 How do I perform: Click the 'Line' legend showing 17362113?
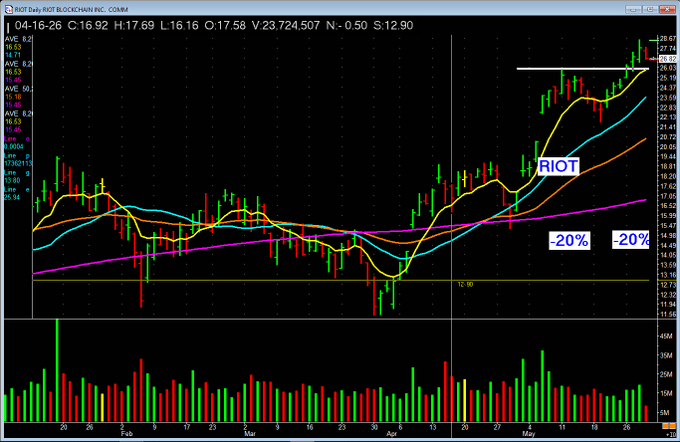point(17,160)
